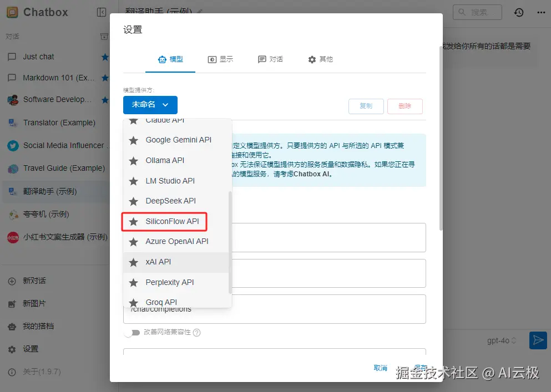
Task: Toggle the 改善网络兼容性 switch
Action: 132,332
